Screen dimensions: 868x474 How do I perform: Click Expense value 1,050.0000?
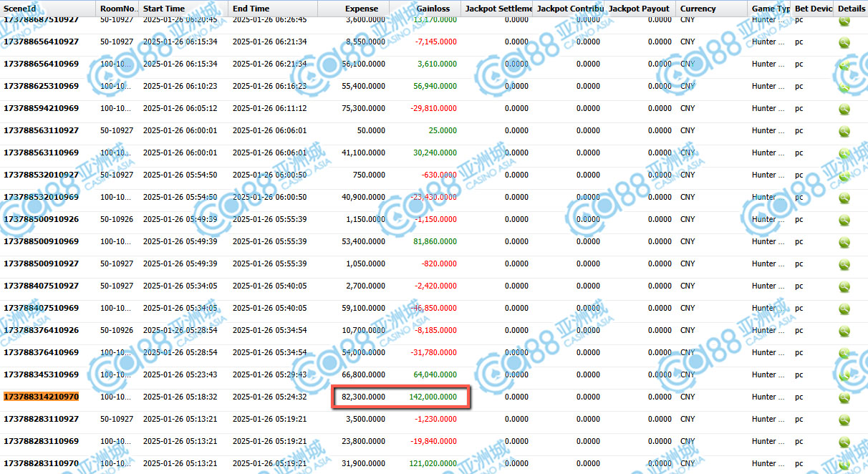[x=365, y=263]
